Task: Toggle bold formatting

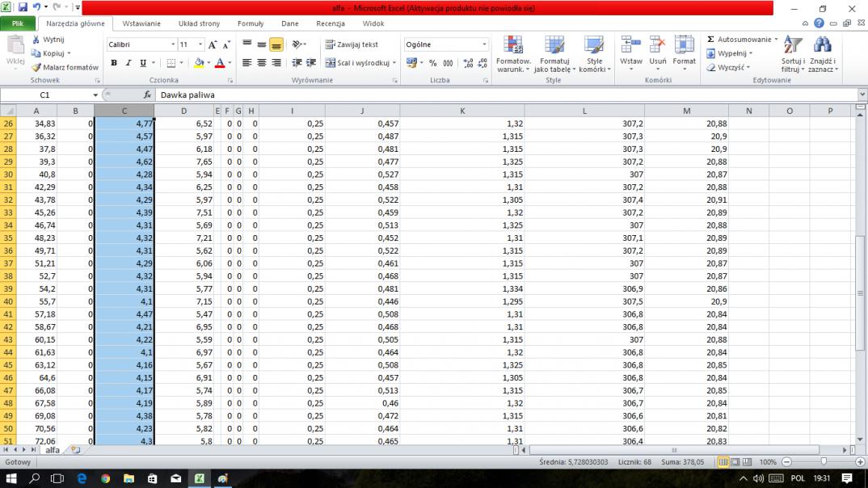Action: pos(114,63)
